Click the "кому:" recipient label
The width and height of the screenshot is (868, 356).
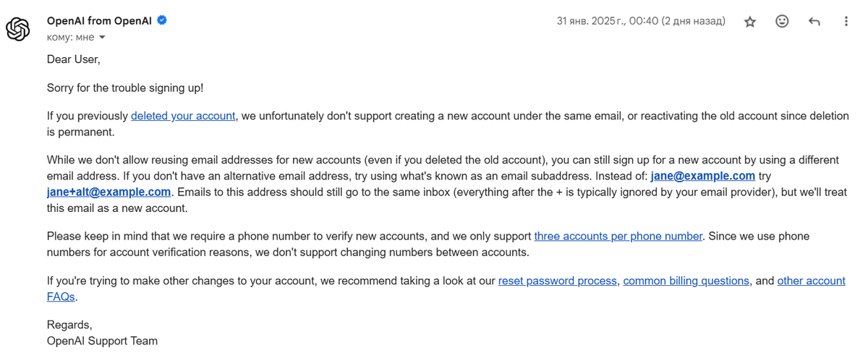[x=59, y=37]
